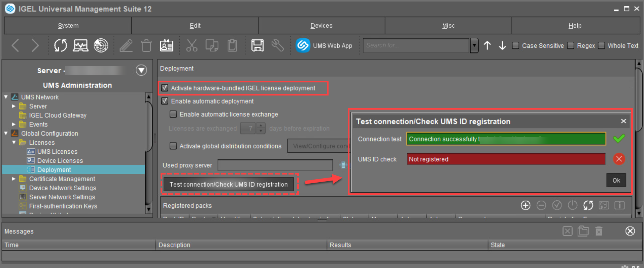Open the server selection dropdown arrow
Image resolution: width=644 pixels, height=268 pixels.
coord(141,70)
